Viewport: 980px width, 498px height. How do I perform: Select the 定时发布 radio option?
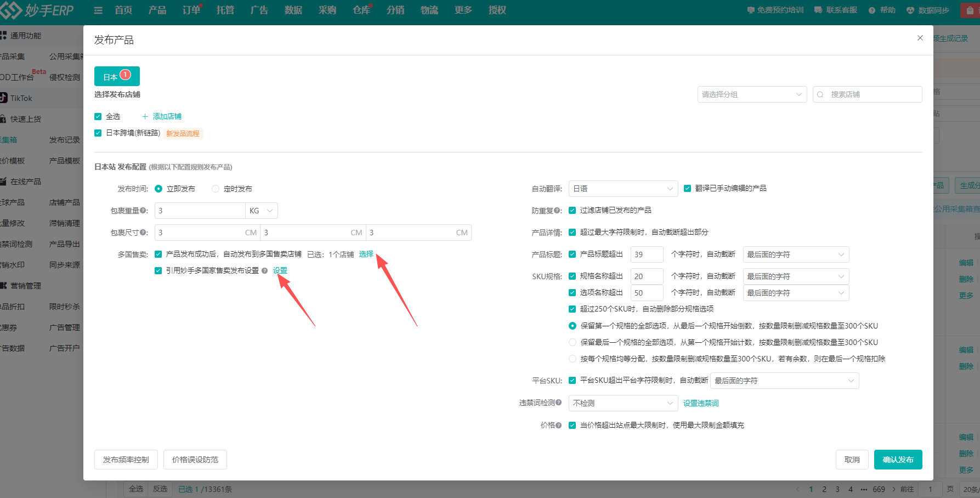click(216, 189)
